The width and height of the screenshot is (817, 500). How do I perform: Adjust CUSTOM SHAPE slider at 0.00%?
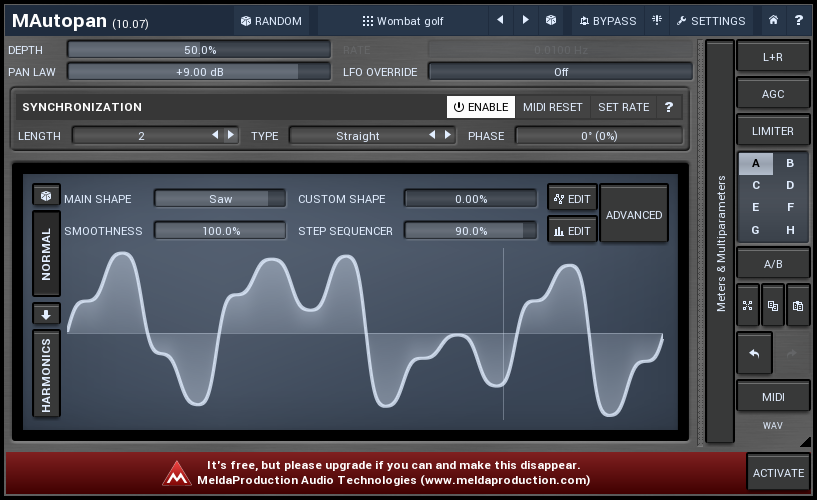pyautogui.click(x=471, y=199)
